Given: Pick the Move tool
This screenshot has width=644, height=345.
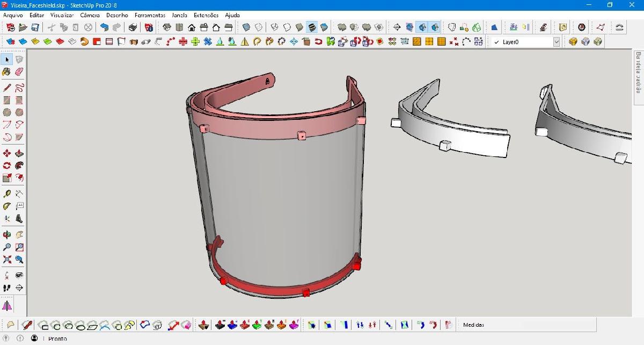Looking at the screenshot, I should tap(7, 154).
